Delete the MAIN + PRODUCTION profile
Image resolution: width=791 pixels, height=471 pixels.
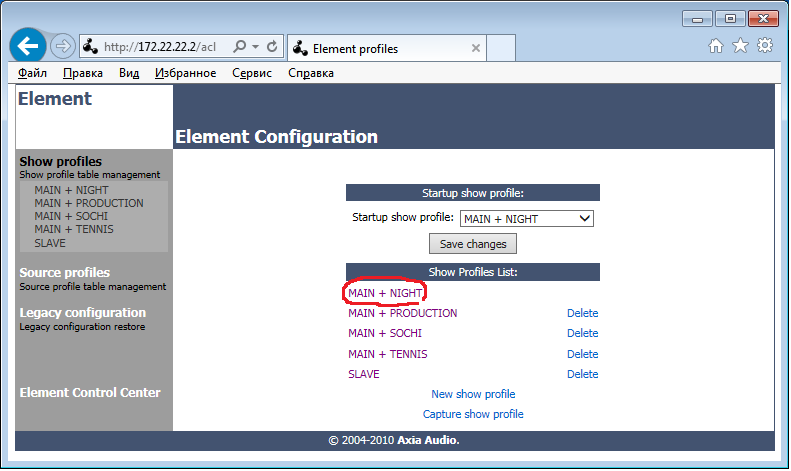coord(583,313)
